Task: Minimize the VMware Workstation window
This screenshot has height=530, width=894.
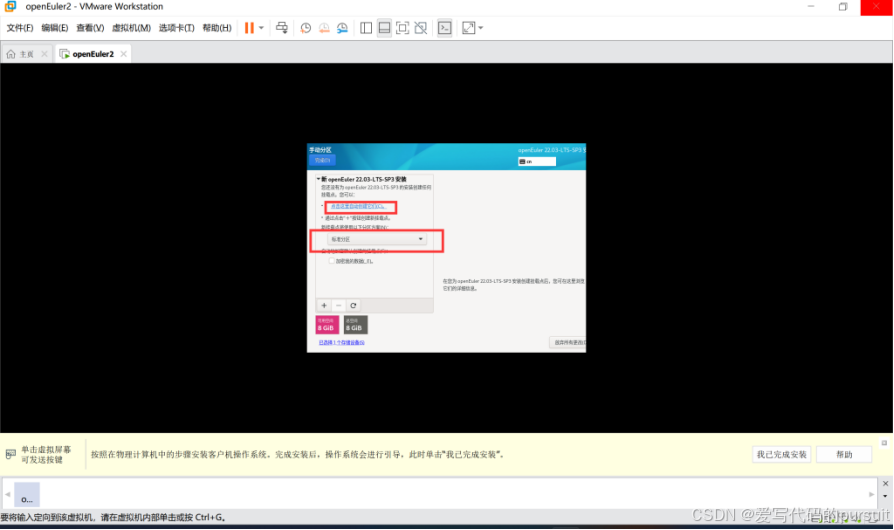Action: tap(811, 6)
